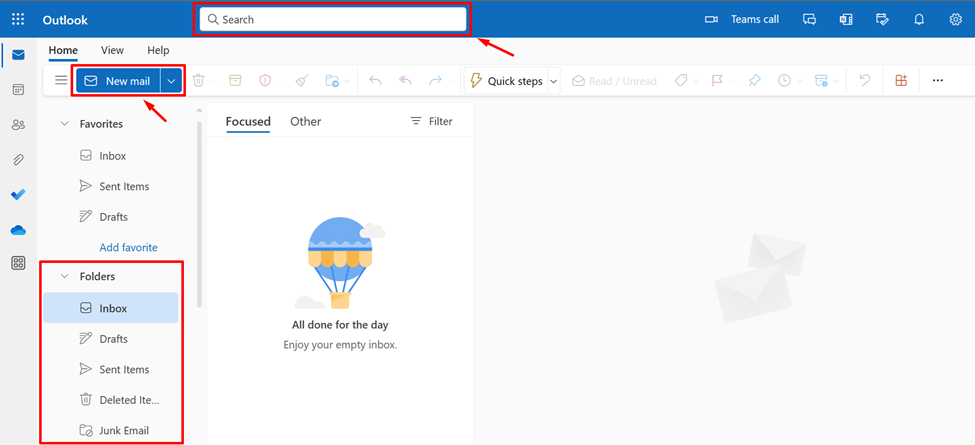Open the Calendar icon in the left rail
This screenshot has width=975, height=445.
coord(18,89)
